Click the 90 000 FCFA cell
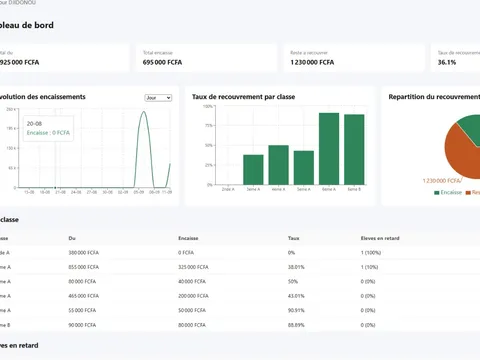 (x=82, y=325)
